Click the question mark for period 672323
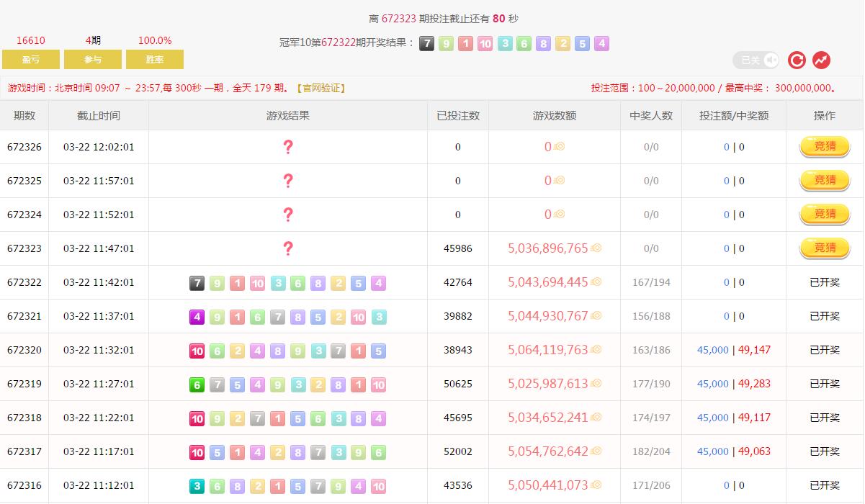This screenshot has height=504, width=865. click(x=288, y=248)
